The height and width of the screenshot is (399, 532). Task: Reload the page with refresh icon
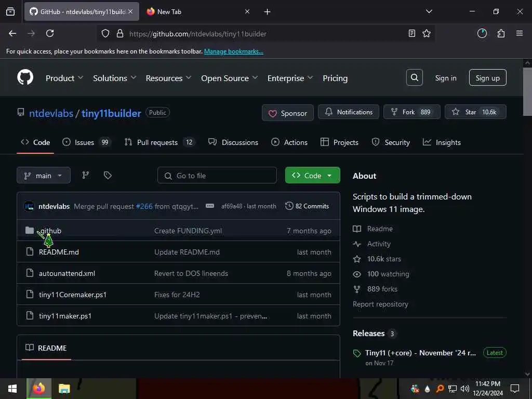[50, 33]
